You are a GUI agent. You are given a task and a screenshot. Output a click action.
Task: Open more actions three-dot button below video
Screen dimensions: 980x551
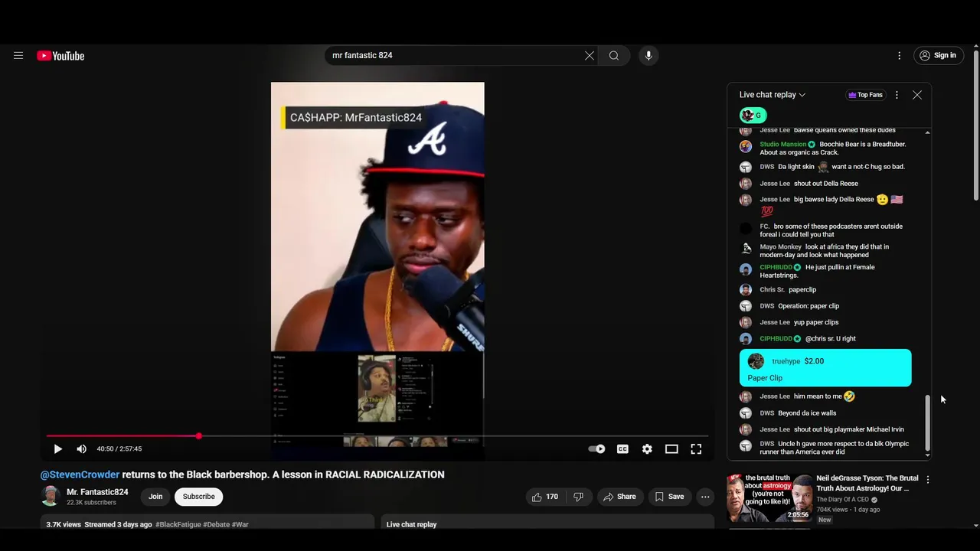click(705, 497)
